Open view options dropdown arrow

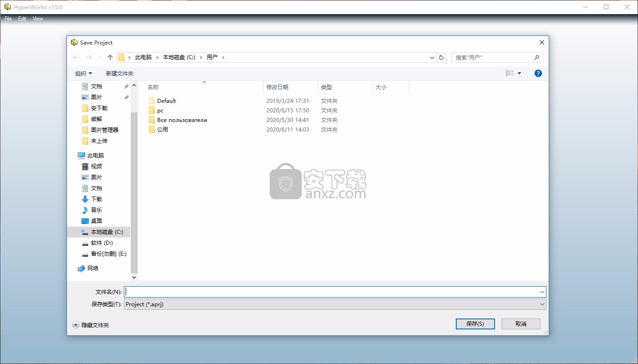[x=519, y=73]
